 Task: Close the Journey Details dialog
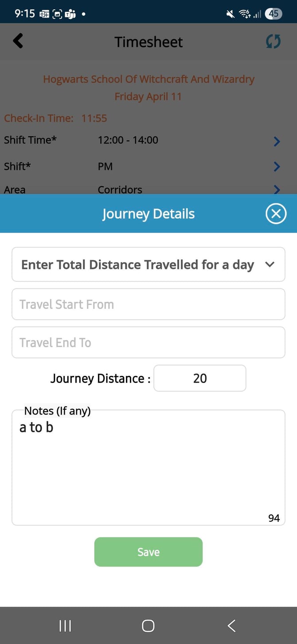pyautogui.click(x=276, y=214)
